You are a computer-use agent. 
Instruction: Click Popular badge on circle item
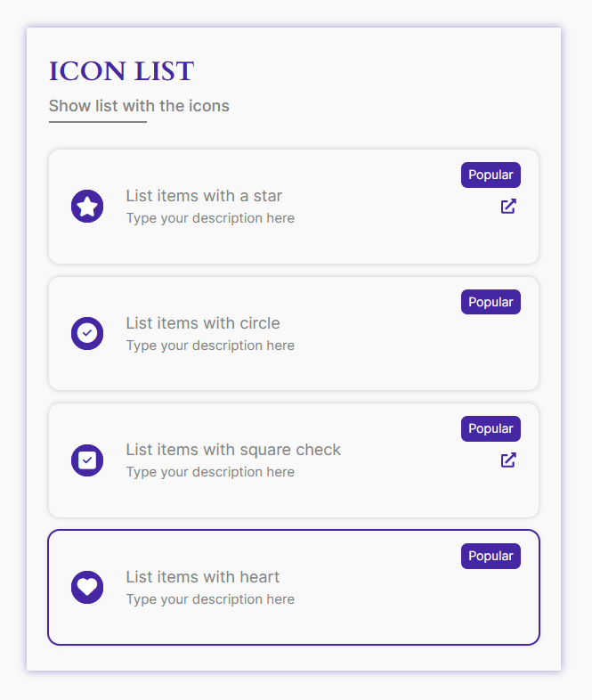491,302
